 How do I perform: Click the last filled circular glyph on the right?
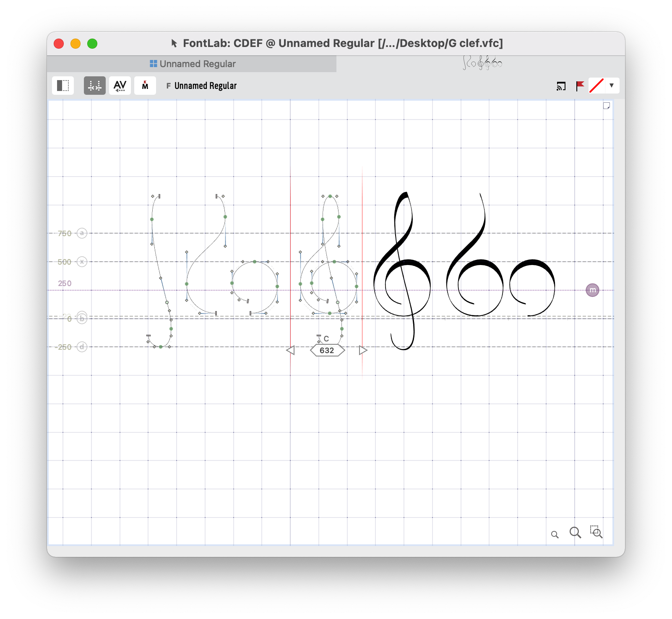click(532, 288)
